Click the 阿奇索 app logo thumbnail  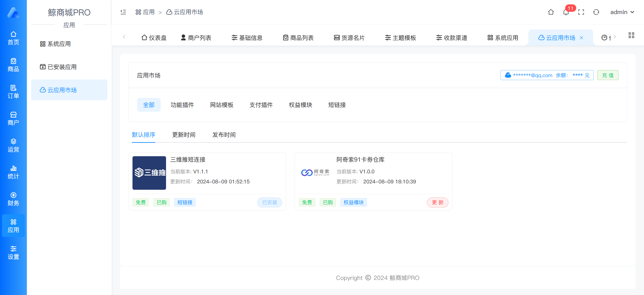tap(315, 173)
